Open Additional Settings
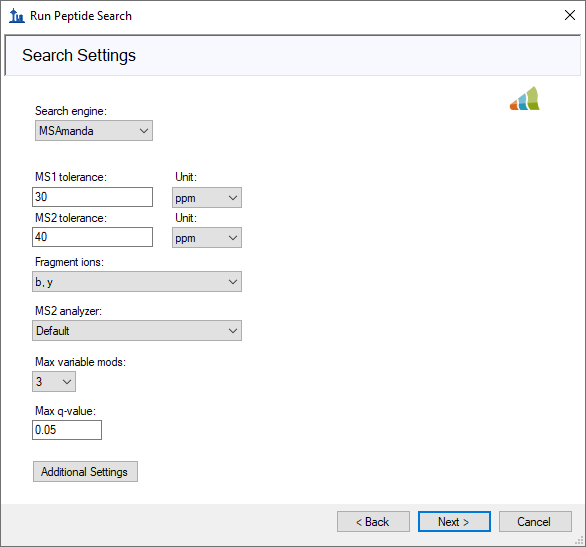This screenshot has height=547, width=586. click(x=85, y=472)
